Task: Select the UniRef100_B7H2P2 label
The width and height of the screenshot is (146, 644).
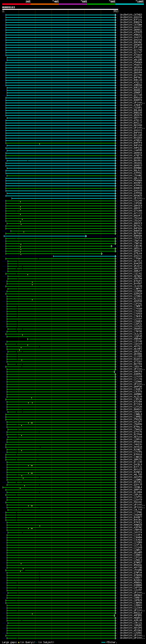Action: pos(131,281)
